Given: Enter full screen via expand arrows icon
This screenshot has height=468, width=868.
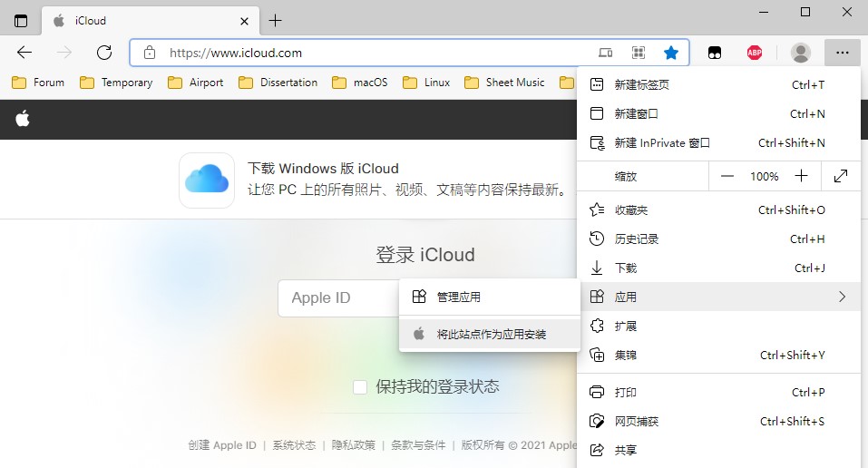Looking at the screenshot, I should click(x=841, y=176).
